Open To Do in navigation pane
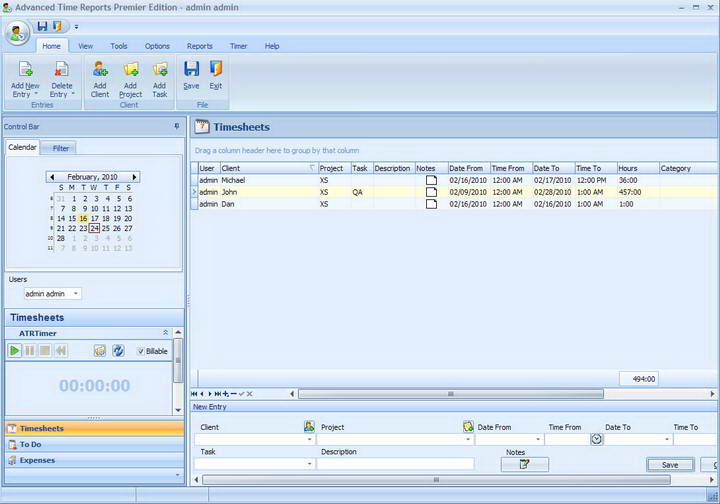 [94, 444]
